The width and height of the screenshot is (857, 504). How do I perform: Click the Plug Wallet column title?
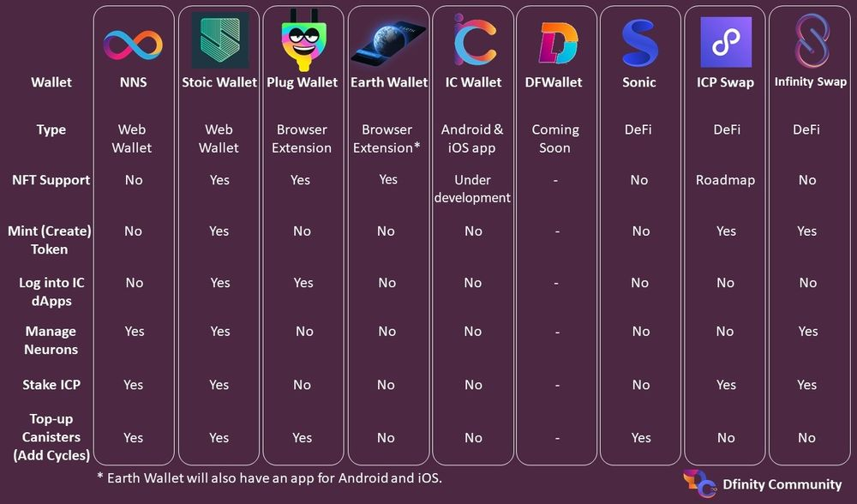coord(303,82)
